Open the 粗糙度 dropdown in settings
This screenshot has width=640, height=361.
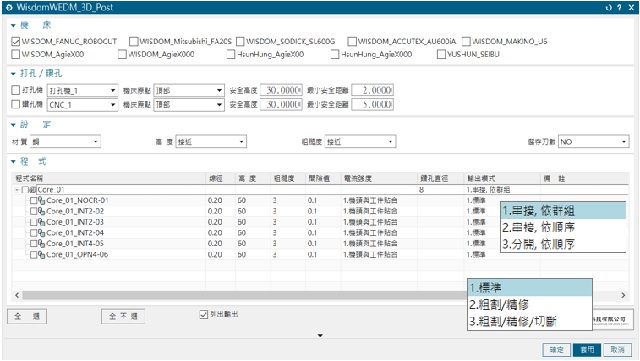[x=360, y=142]
